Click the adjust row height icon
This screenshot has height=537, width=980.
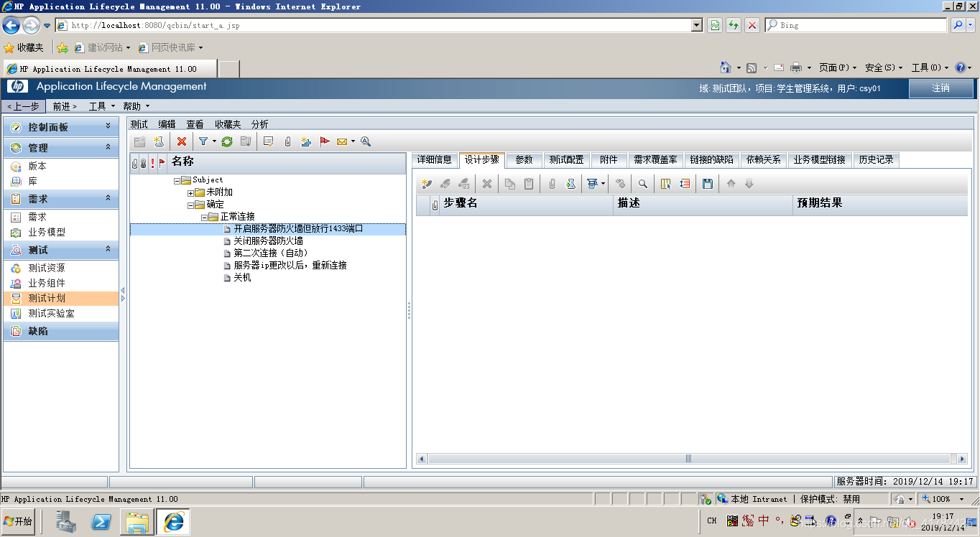point(685,184)
